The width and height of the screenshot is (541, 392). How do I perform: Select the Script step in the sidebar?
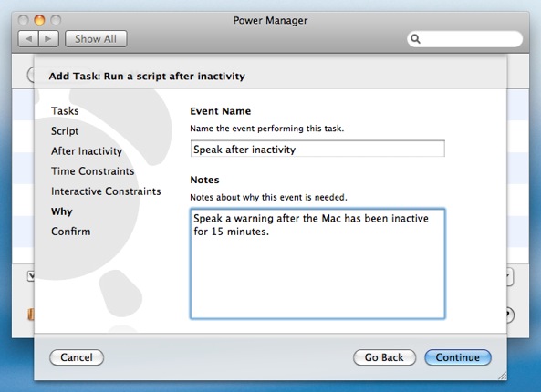click(65, 131)
